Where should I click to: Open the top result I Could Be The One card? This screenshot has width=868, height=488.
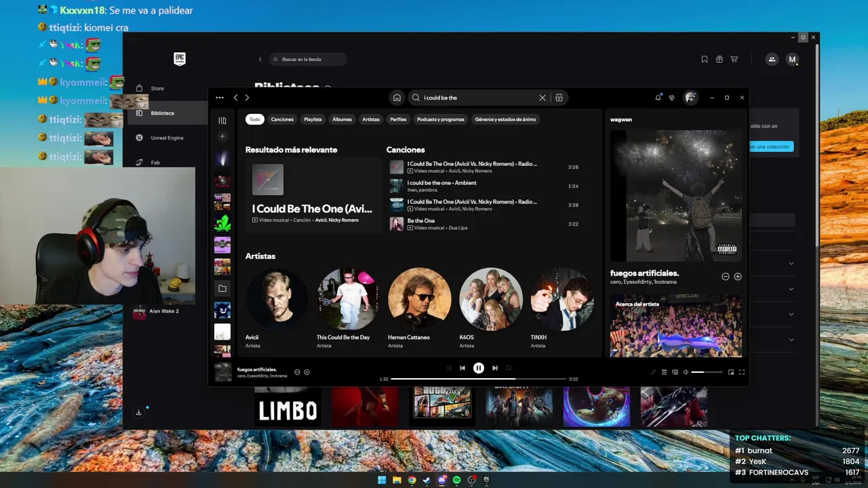pyautogui.click(x=313, y=195)
